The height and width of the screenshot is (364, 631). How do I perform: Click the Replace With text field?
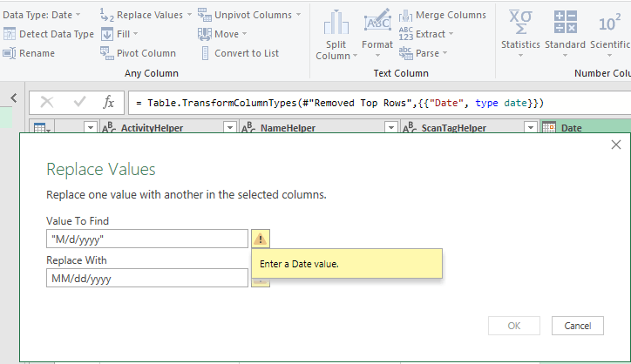pyautogui.click(x=147, y=278)
